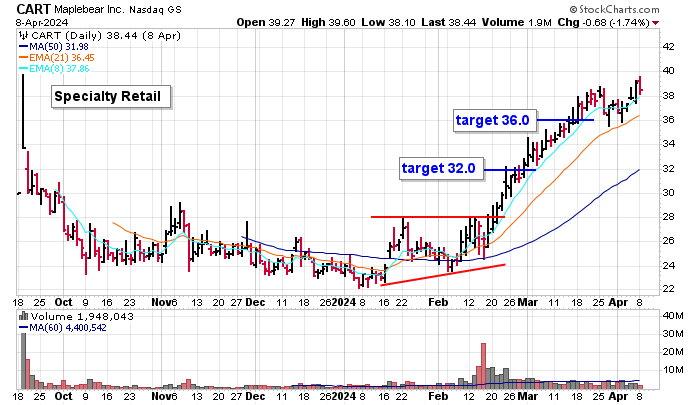Click the EMA(21) 36.45 legend entry
700x405 pixels.
[57, 58]
